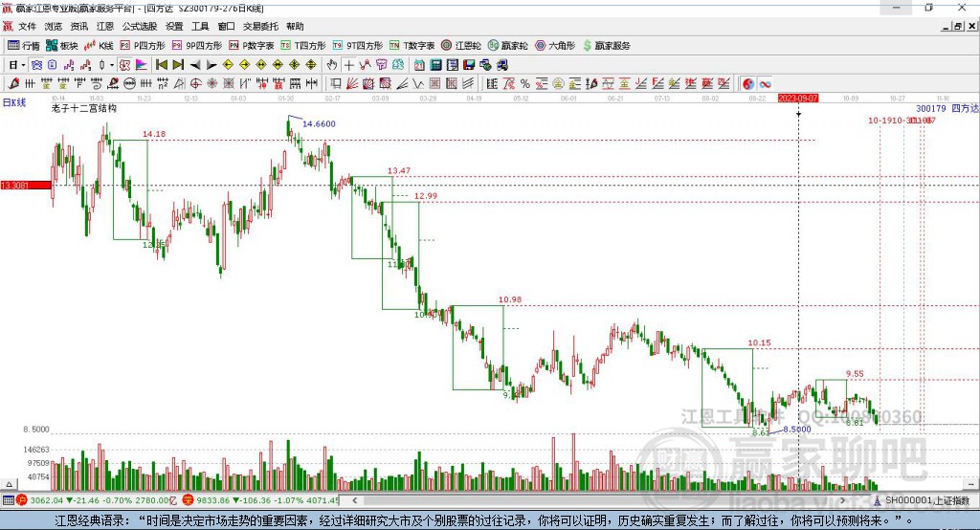The height and width of the screenshot is (530, 980).
Task: Select the crosshair cursor tool
Action: click(348, 65)
